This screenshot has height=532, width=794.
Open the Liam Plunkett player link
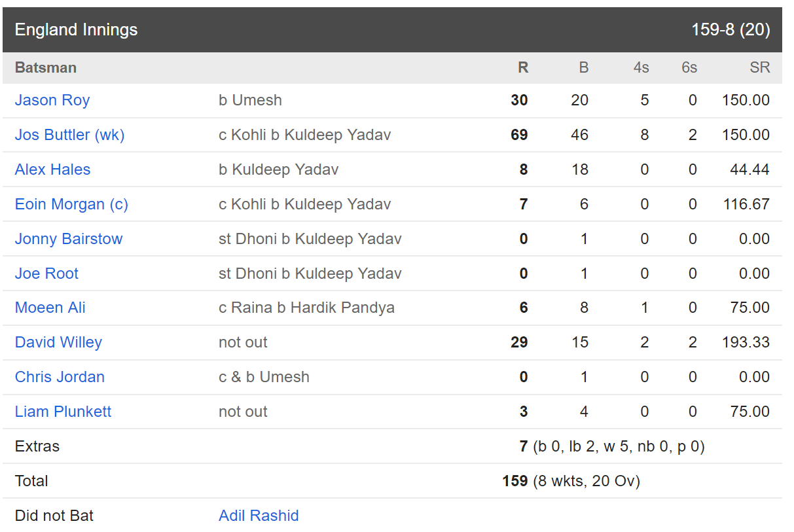click(x=63, y=412)
